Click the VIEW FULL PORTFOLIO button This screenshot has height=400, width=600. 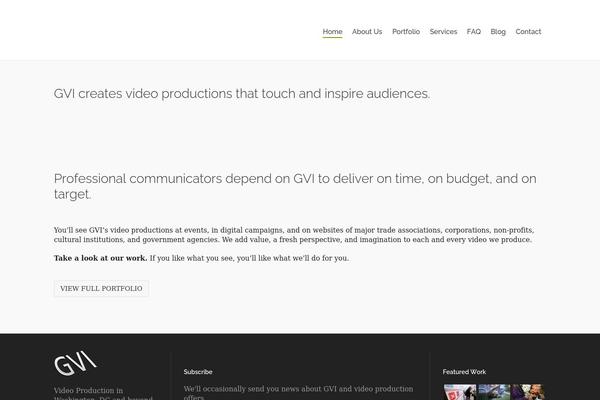[101, 289]
